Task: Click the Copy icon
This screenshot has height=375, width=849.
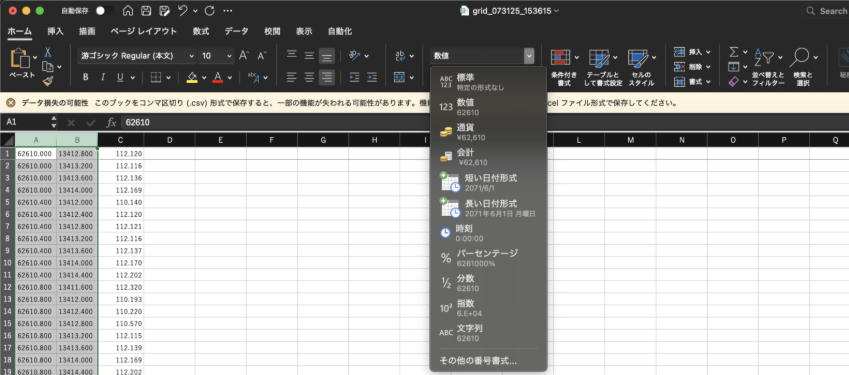Action: pyautogui.click(x=48, y=67)
